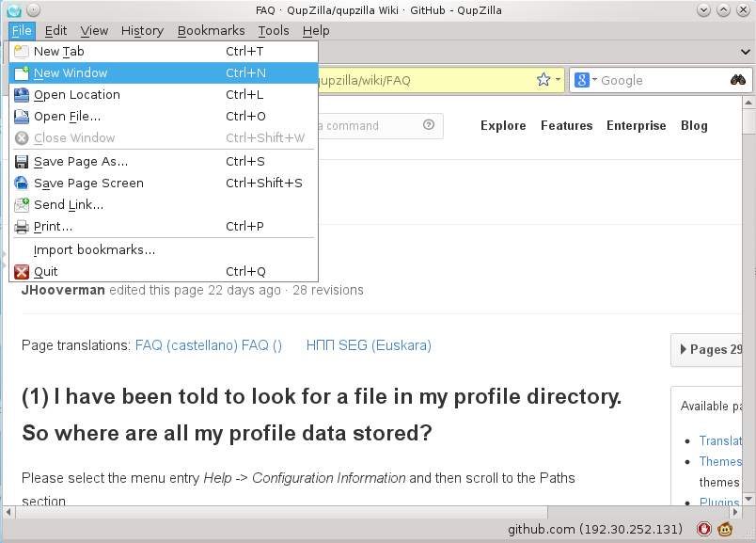Click the Save Page As floppy icon
This screenshot has width=756, height=543.
coord(22,161)
